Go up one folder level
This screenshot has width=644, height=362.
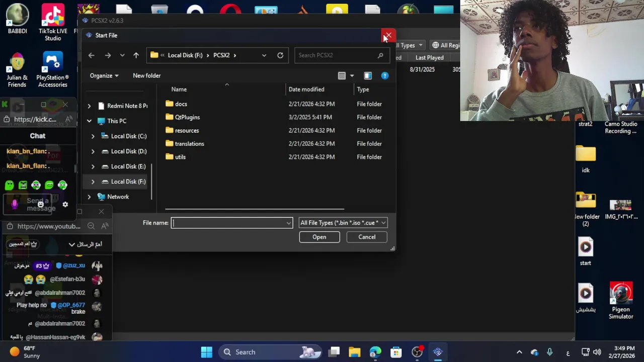tap(136, 55)
